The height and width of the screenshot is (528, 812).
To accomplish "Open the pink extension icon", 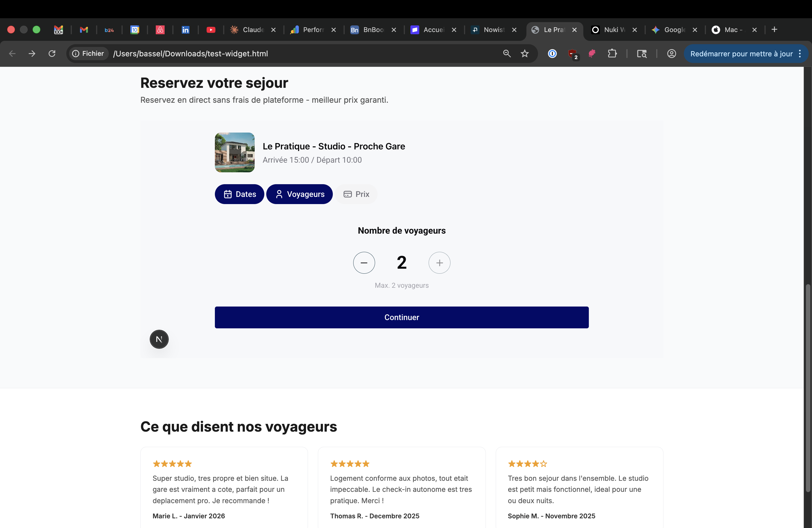I will (x=592, y=54).
